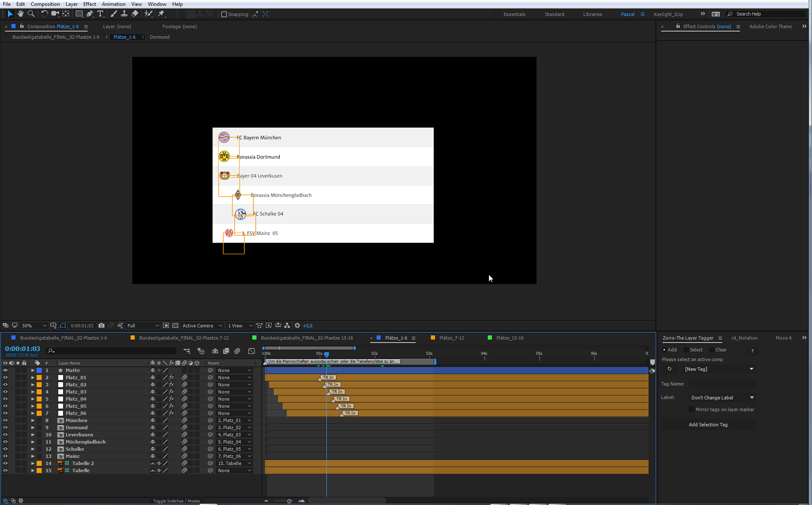Expand the Platz_01 layer properties
The width and height of the screenshot is (812, 505).
(x=33, y=377)
